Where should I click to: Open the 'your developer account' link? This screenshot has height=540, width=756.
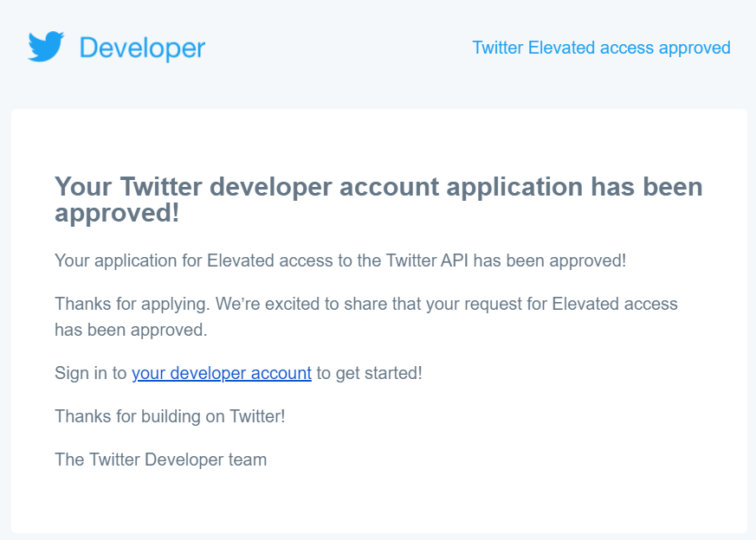click(x=222, y=373)
